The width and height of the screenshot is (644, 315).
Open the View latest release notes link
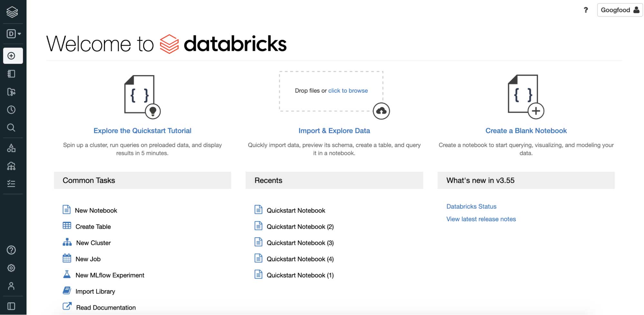point(481,219)
